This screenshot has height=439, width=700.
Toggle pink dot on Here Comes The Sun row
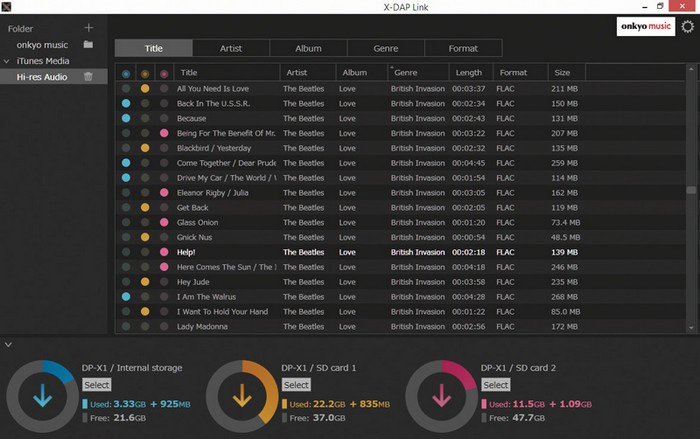(164, 267)
